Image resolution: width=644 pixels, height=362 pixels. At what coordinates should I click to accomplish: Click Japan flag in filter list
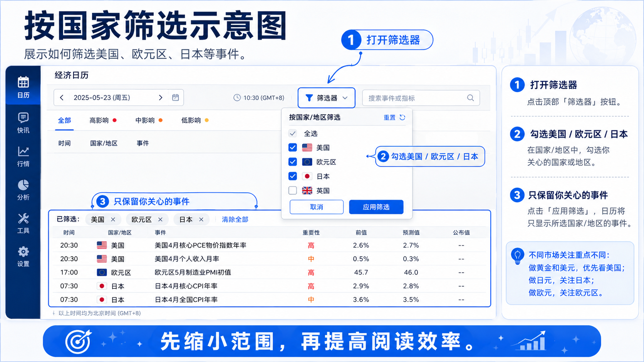307,176
